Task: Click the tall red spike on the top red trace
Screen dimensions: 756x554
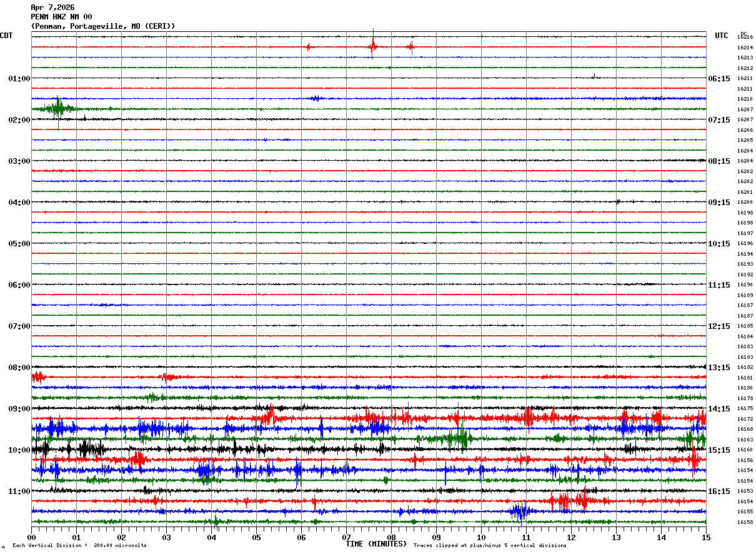Action: point(373,46)
